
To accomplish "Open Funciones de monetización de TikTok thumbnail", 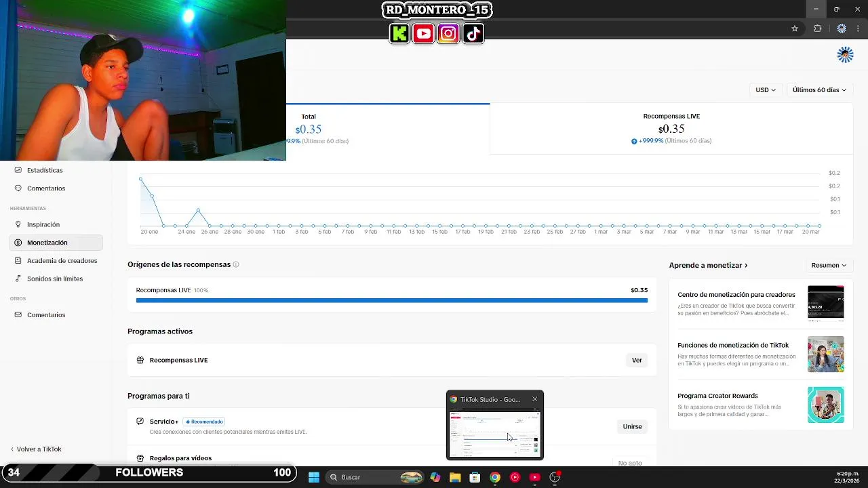I will [x=825, y=354].
